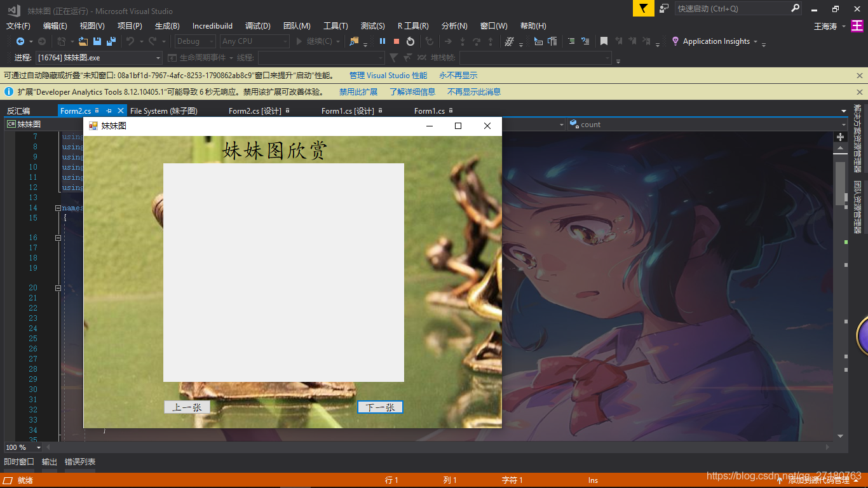The image size is (868, 488).
Task: Click the Navigate Backward arrow icon
Action: pyautogui.click(x=20, y=41)
